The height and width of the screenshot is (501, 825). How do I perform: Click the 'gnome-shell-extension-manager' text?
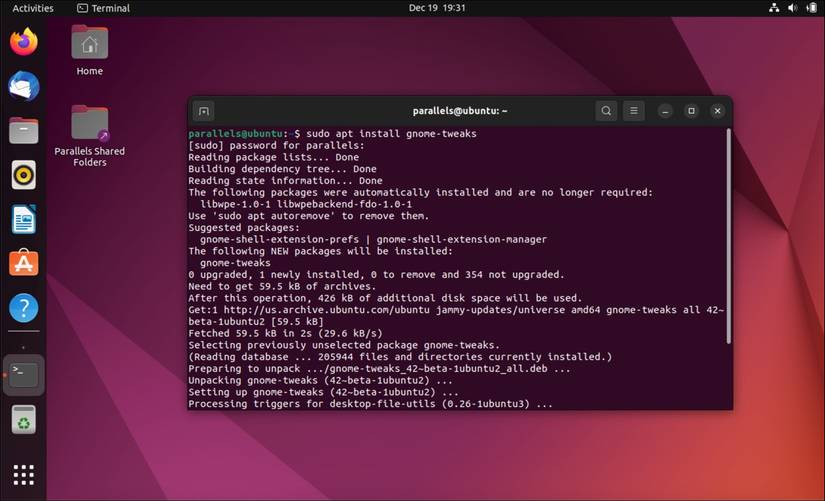(x=461, y=239)
